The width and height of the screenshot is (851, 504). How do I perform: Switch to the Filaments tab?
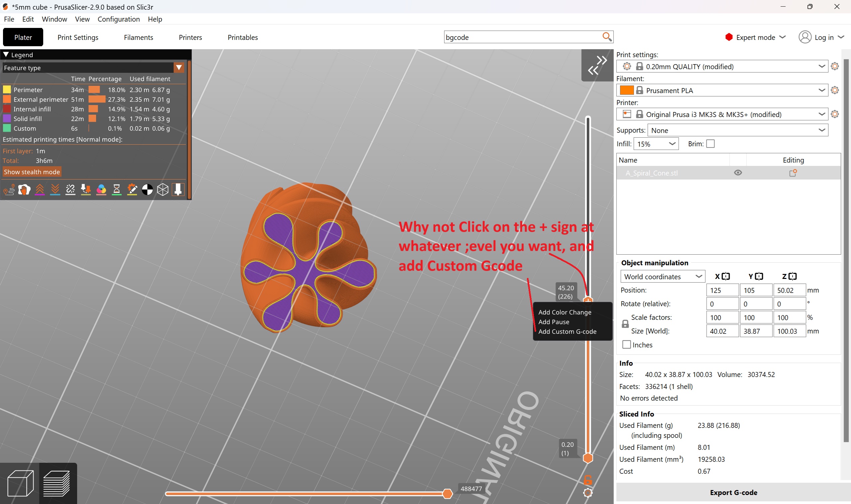tap(138, 37)
